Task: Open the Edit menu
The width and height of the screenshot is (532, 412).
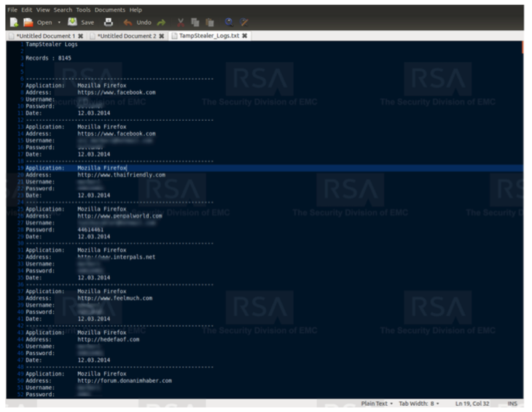Action: 26,9
